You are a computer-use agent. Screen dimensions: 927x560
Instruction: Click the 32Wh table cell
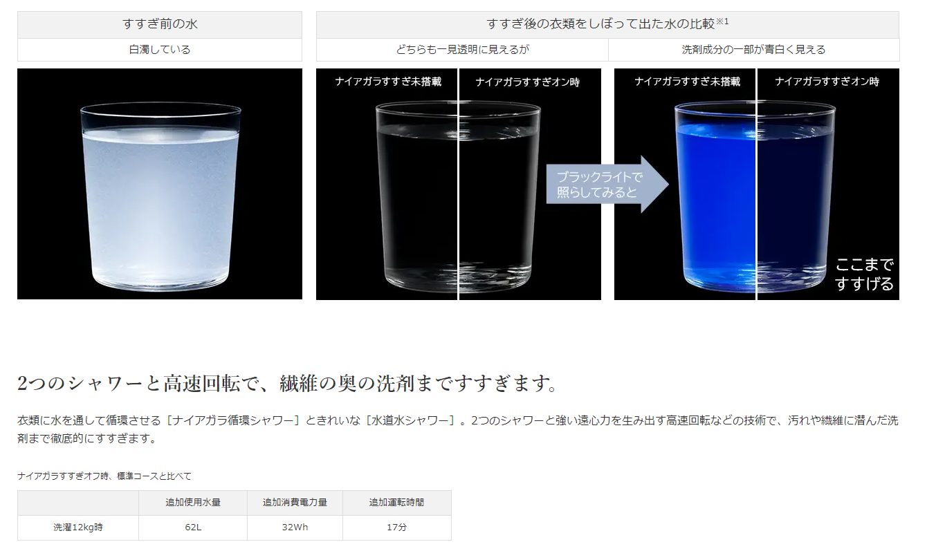tap(295, 528)
